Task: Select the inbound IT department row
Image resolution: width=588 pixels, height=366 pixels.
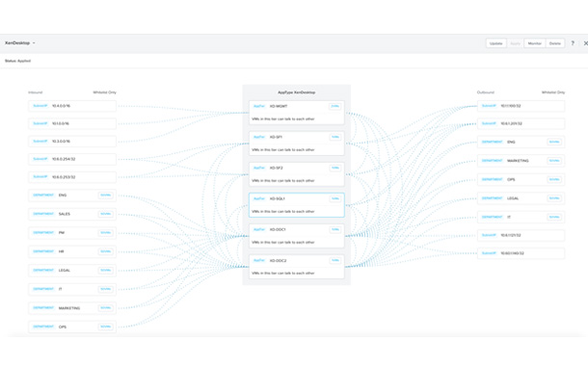Action: click(x=72, y=289)
